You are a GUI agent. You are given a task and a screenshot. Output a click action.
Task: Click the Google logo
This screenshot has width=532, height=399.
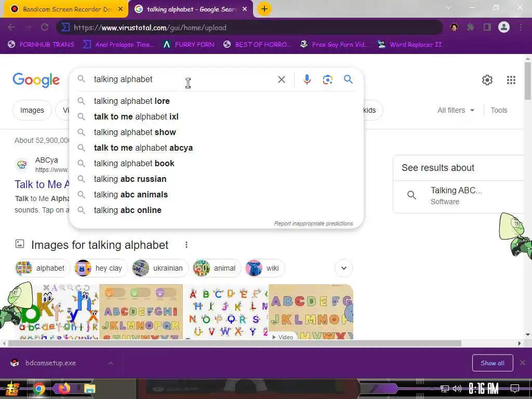pyautogui.click(x=36, y=80)
